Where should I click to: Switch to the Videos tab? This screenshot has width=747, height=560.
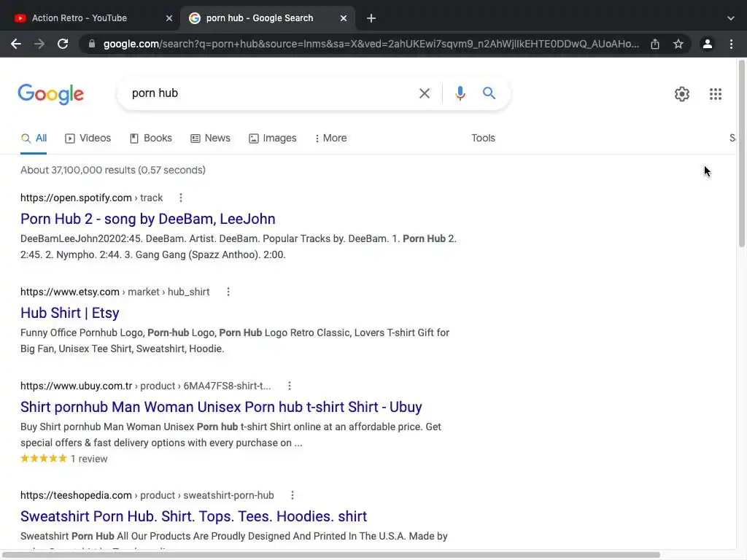88,138
